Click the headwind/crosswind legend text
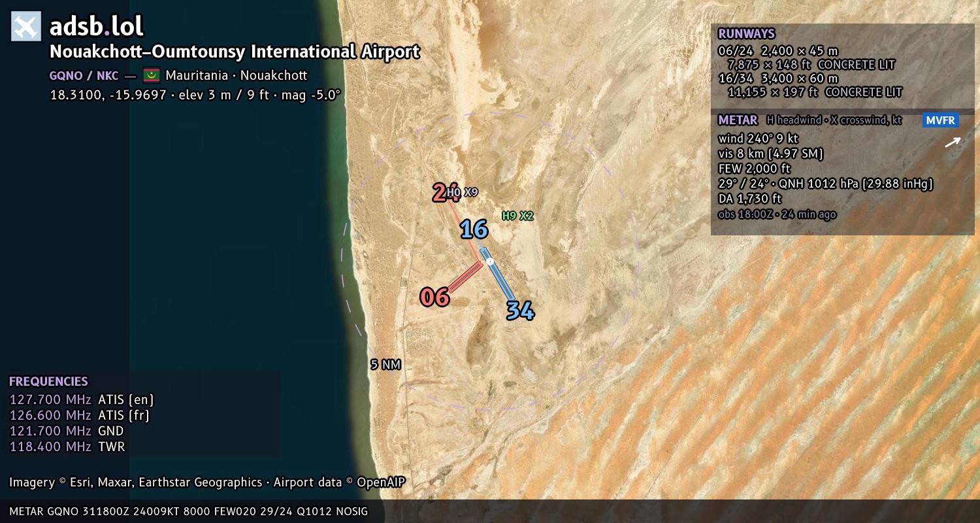Image resolution: width=980 pixels, height=523 pixels. 833,120
